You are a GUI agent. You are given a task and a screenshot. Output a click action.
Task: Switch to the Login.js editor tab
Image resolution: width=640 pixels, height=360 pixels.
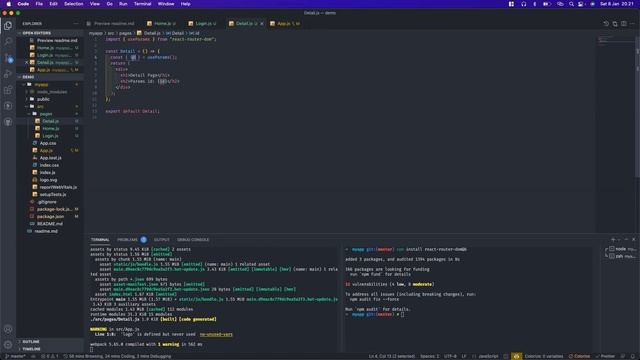tap(203, 24)
